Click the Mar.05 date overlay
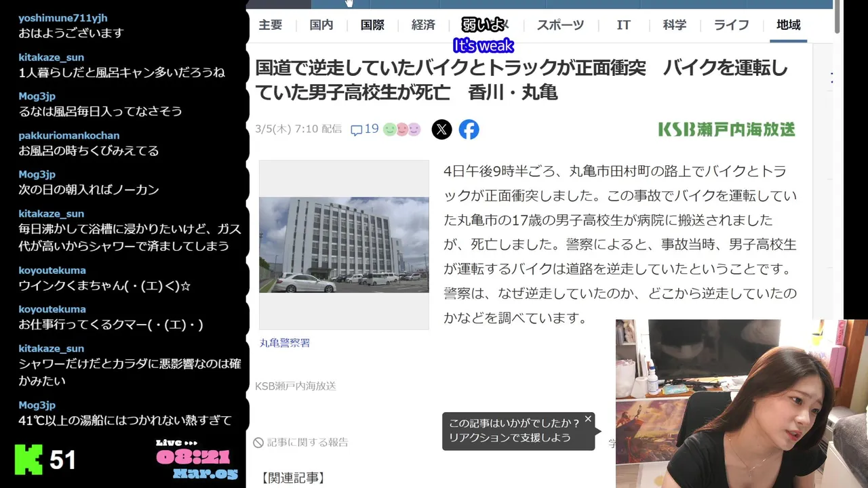The image size is (868, 488). pos(205,474)
